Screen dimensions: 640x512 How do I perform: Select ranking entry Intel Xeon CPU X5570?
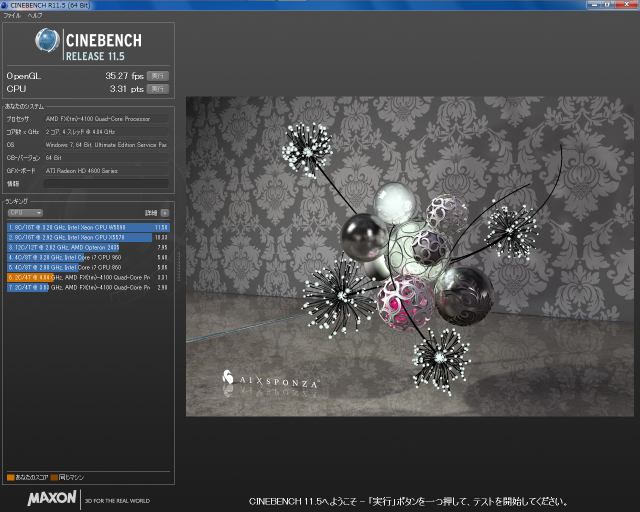(x=88, y=237)
